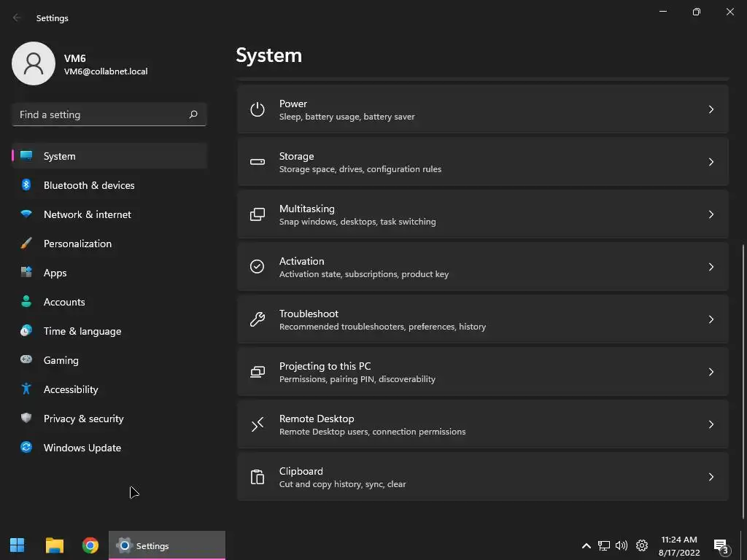The height and width of the screenshot is (560, 747).
Task: Click the Settings taskbar button
Action: (x=167, y=545)
